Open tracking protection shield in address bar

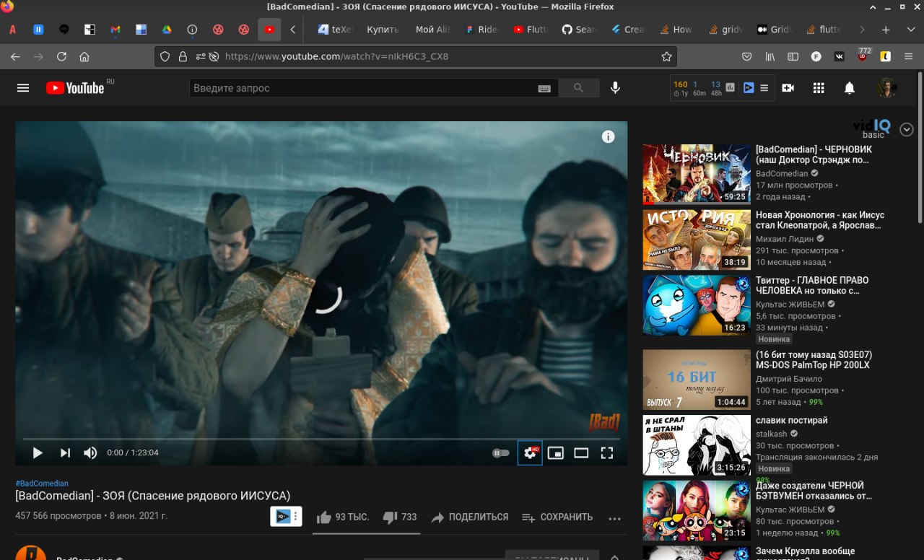[165, 56]
